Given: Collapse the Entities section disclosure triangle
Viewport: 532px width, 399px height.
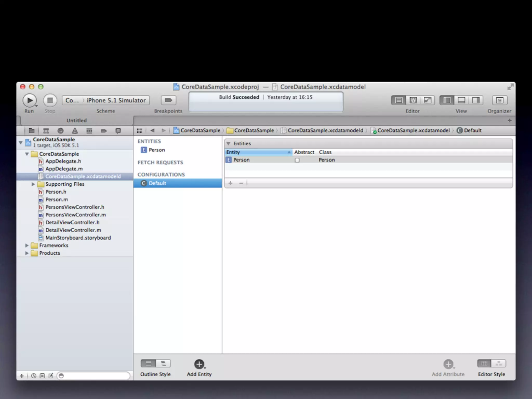Looking at the screenshot, I should (228, 144).
